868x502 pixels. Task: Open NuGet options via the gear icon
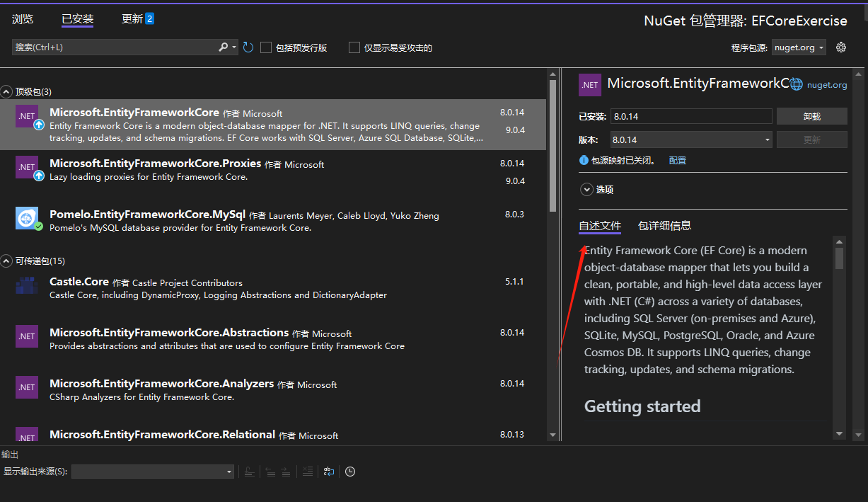(841, 47)
